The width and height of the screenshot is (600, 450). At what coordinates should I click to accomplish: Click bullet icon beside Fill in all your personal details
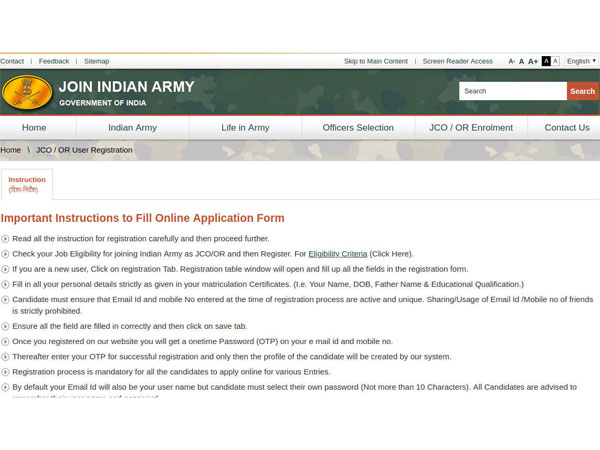tap(5, 285)
